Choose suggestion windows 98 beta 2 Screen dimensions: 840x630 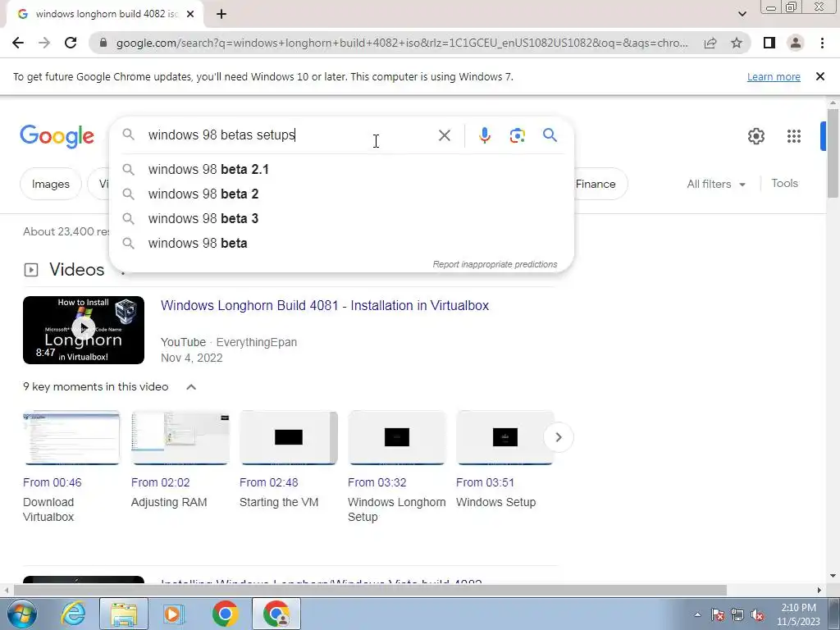point(341,194)
